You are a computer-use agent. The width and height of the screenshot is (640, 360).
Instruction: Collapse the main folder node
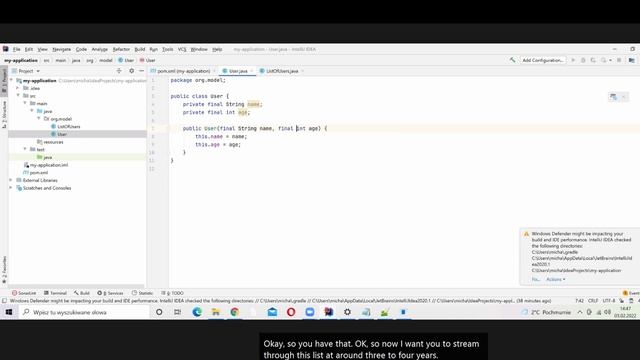coord(25,103)
